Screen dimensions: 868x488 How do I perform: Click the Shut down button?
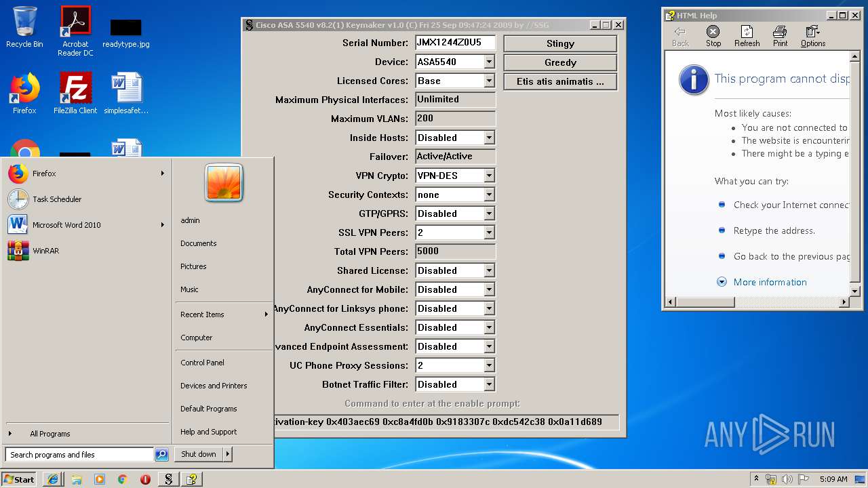point(199,454)
